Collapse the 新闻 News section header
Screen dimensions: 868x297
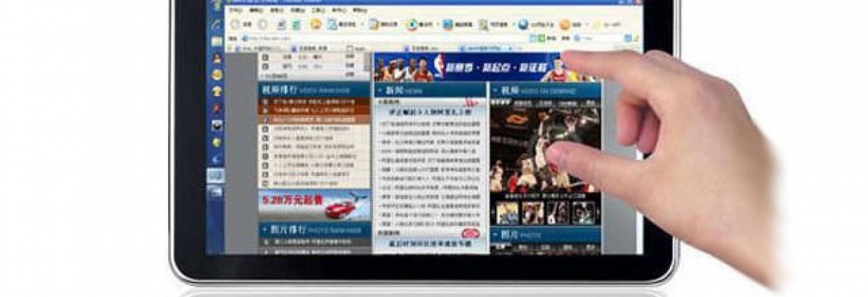(430, 91)
